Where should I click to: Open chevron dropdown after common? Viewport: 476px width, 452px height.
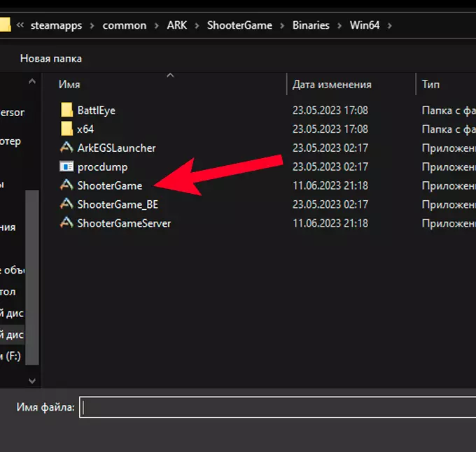[x=156, y=26]
